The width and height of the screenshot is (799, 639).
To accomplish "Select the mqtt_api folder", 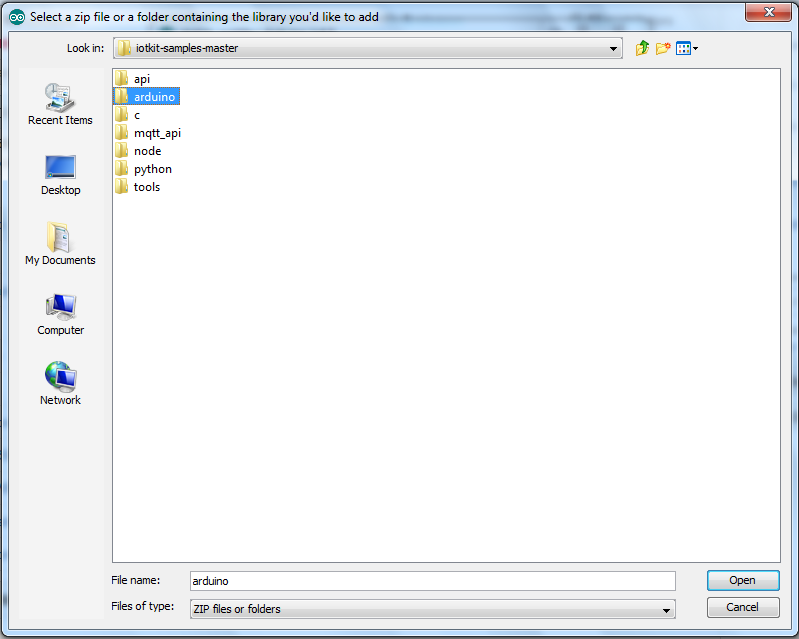I will point(148,133).
